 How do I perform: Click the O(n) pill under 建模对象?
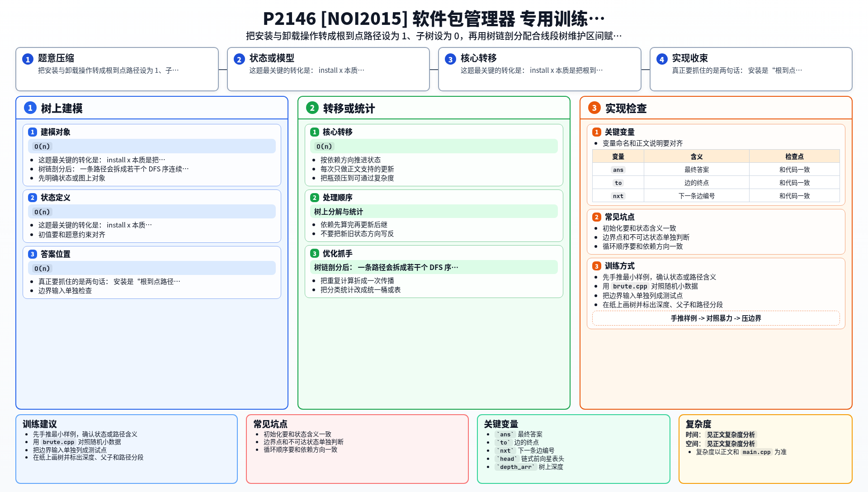[x=43, y=147]
